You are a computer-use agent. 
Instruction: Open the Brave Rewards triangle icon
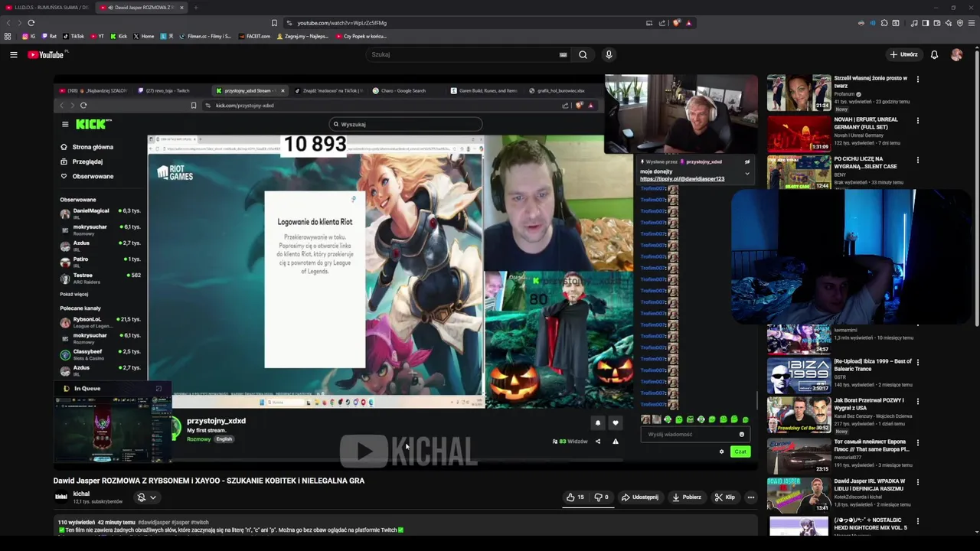coord(688,23)
